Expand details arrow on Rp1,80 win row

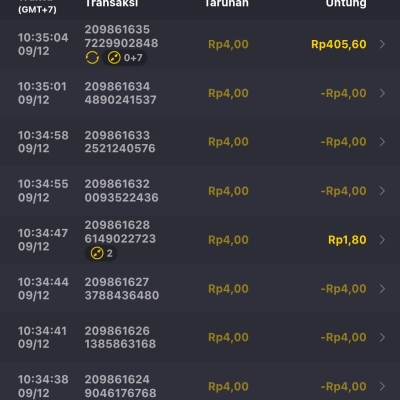coord(382,240)
